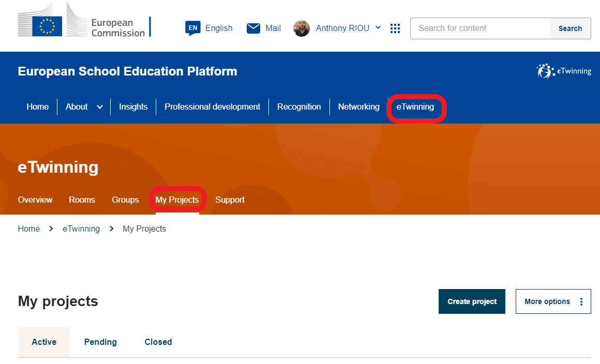Open the Mail envelope icon

pos(253,28)
